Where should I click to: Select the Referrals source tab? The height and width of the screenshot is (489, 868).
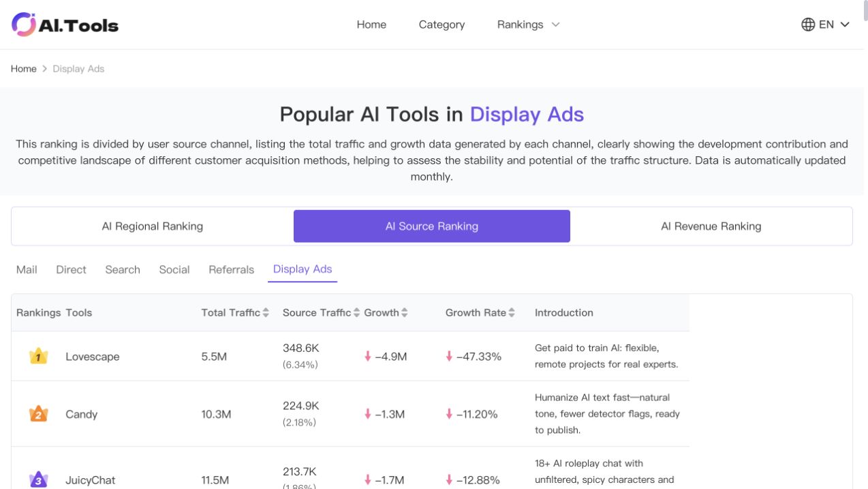[x=232, y=269]
